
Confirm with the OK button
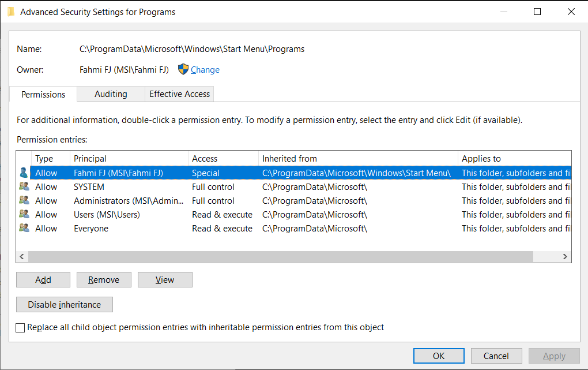point(439,356)
